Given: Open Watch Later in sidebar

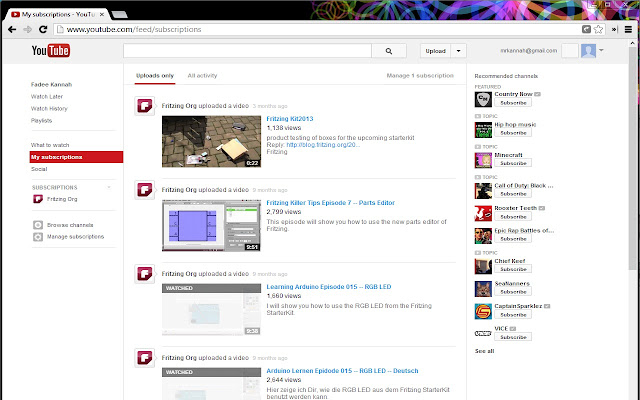Looking at the screenshot, I should (47, 97).
